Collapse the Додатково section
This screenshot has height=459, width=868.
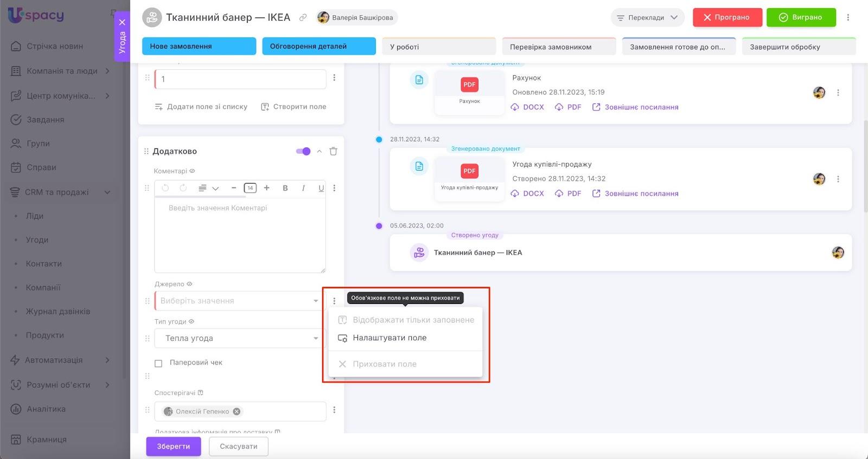pos(320,151)
